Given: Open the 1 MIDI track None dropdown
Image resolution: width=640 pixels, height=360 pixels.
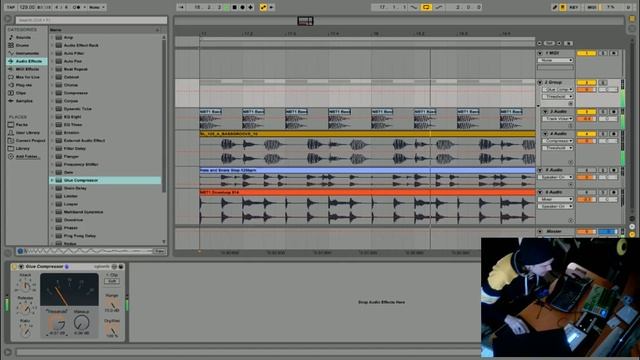Looking at the screenshot, I should [x=555, y=60].
